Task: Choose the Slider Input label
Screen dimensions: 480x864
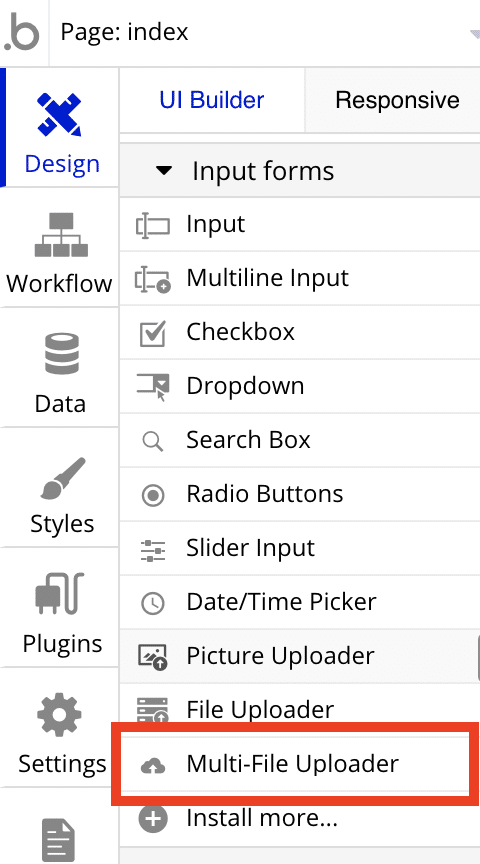Action: [x=251, y=548]
